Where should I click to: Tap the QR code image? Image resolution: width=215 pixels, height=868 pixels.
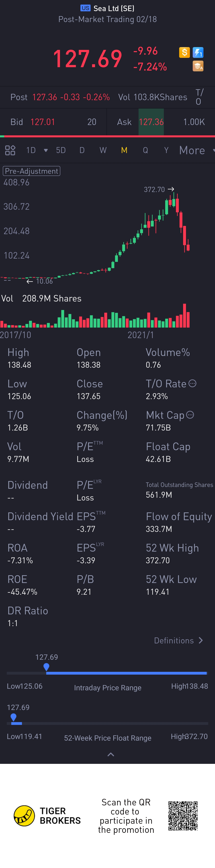[183, 816]
